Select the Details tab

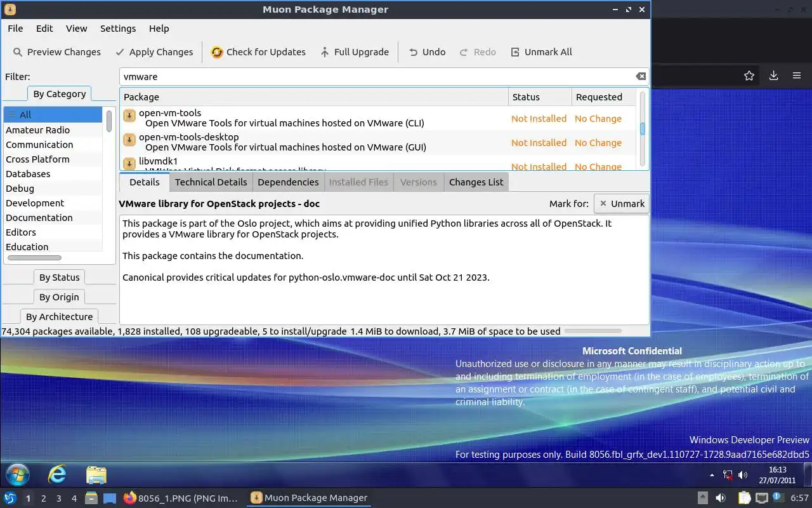coord(144,182)
